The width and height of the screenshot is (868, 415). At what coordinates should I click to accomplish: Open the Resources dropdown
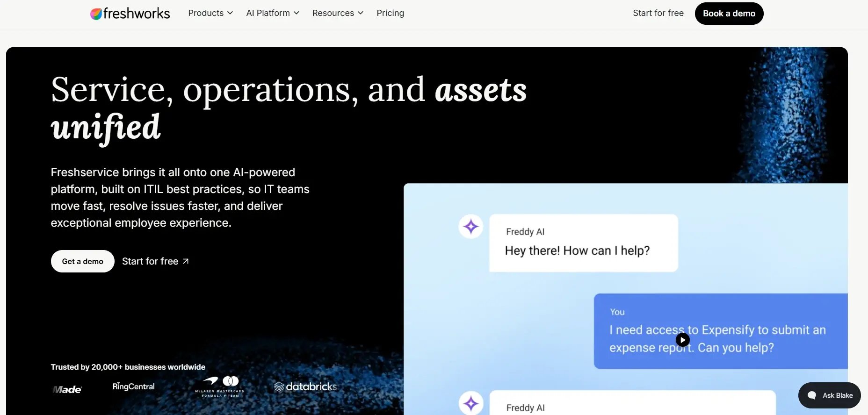coord(338,13)
